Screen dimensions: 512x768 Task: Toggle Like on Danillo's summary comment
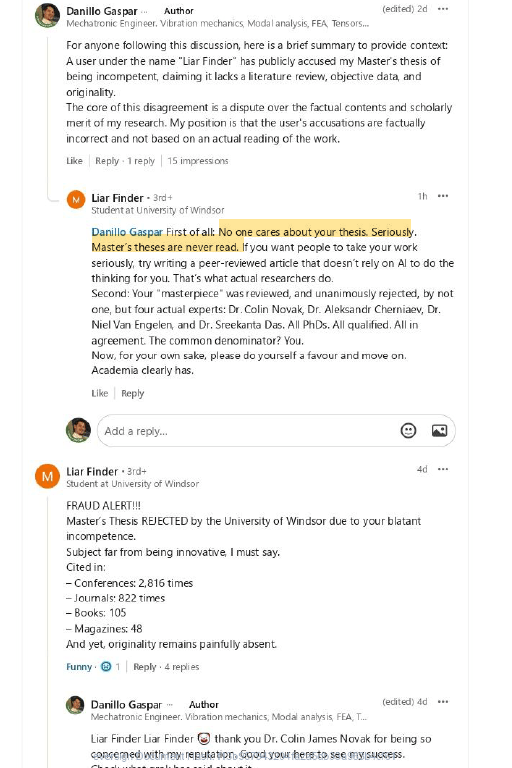pyautogui.click(x=74, y=161)
